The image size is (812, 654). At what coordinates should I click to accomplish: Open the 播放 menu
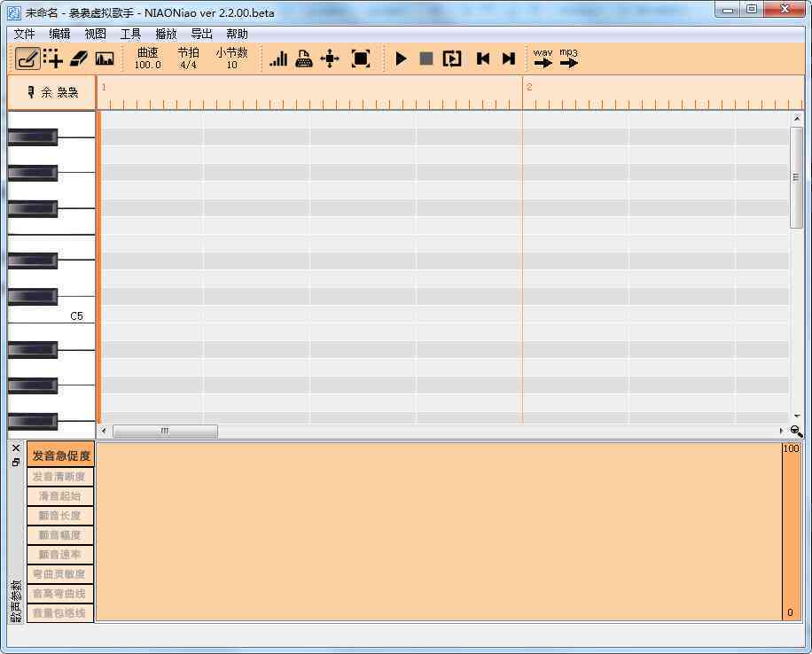167,35
